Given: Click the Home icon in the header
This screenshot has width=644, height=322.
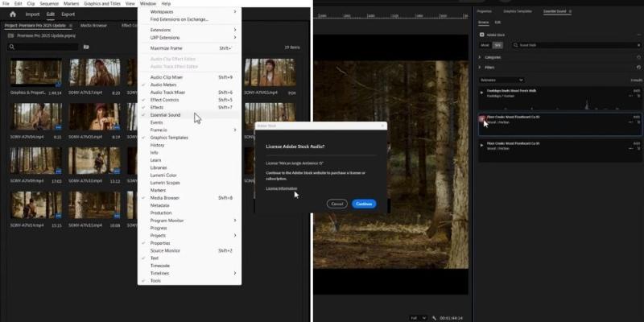Looking at the screenshot, I should [x=13, y=14].
